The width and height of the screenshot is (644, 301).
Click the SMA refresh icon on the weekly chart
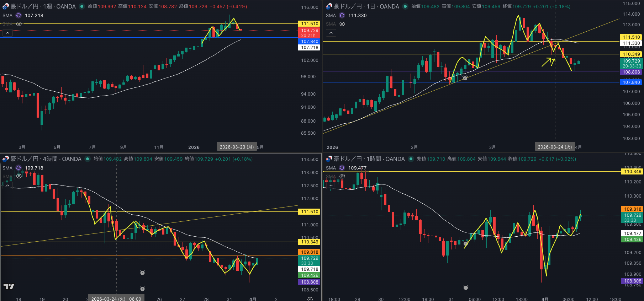19,15
